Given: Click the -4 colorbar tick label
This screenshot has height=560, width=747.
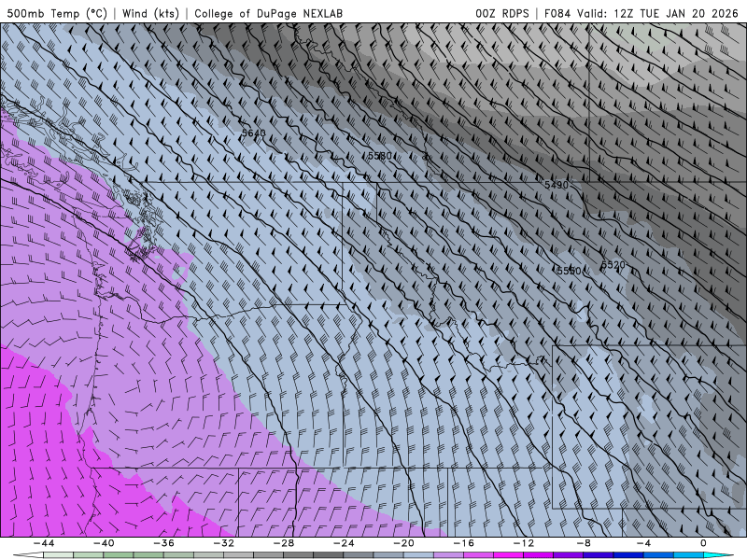Looking at the screenshot, I should pos(643,543).
